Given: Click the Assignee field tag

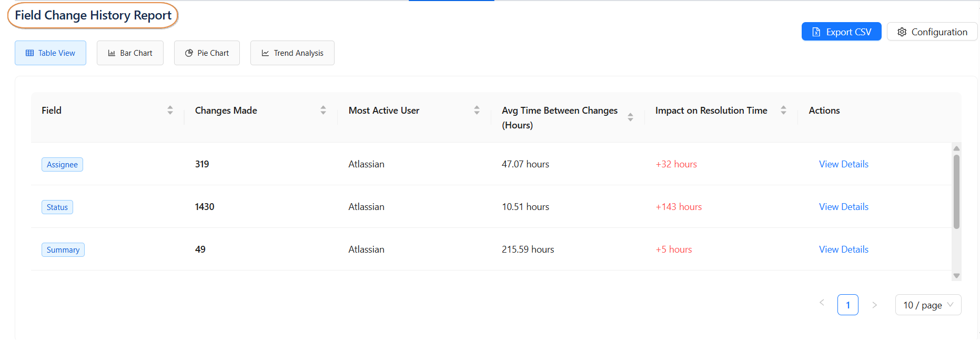Looking at the screenshot, I should (62, 165).
